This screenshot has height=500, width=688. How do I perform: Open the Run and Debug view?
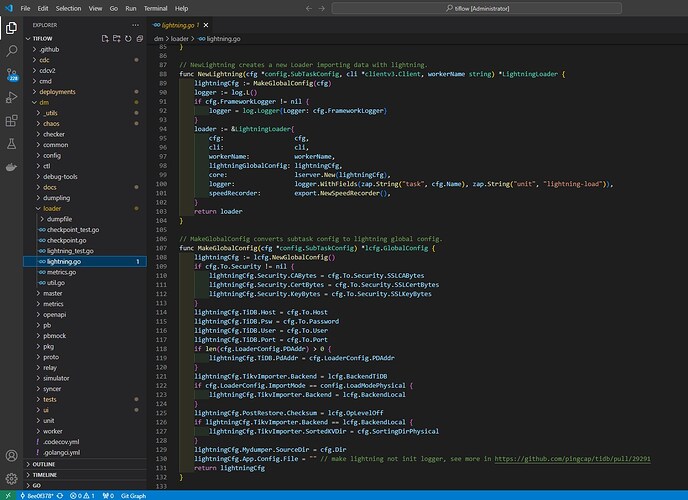(x=11, y=97)
